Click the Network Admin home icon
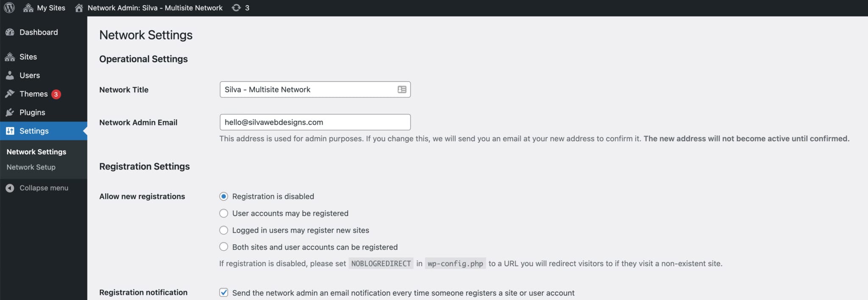This screenshot has height=300, width=868. [x=79, y=8]
